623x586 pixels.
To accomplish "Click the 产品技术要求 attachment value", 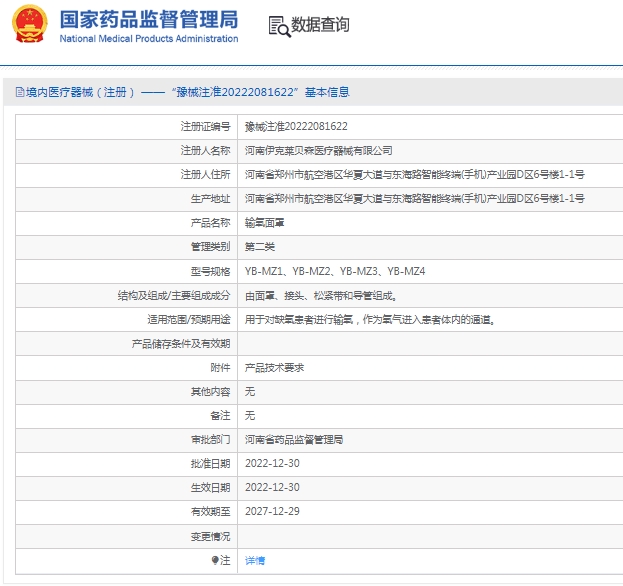I will 275,368.
